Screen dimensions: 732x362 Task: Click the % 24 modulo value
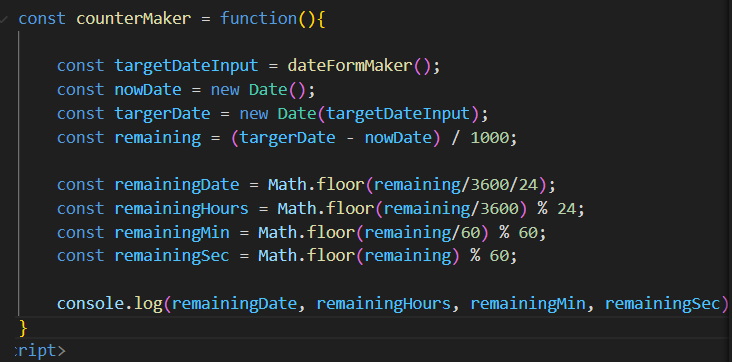(556, 209)
